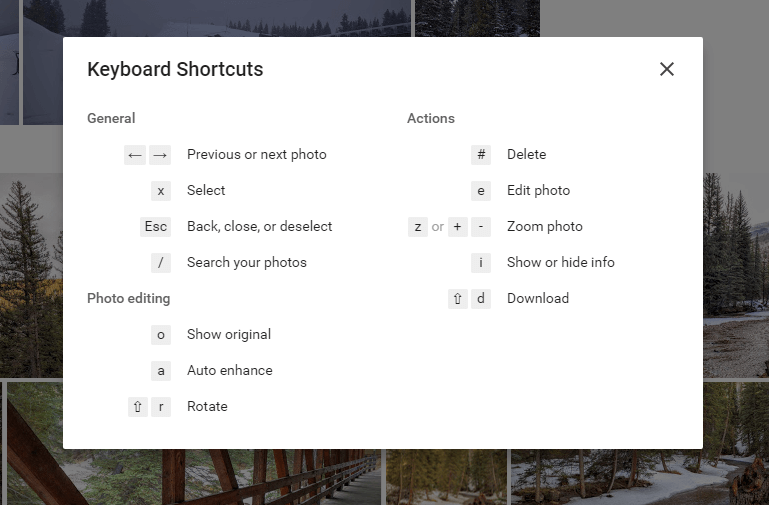Click the o key for Show original

click(x=161, y=335)
